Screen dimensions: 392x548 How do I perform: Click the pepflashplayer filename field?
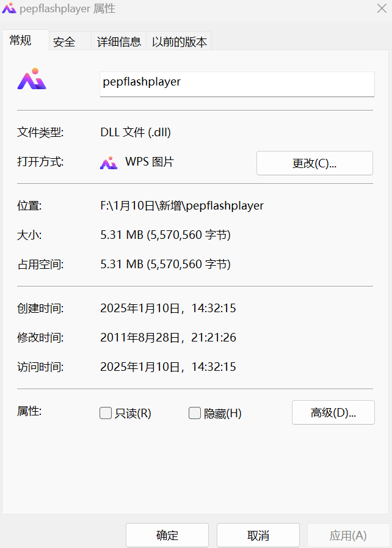(237, 84)
